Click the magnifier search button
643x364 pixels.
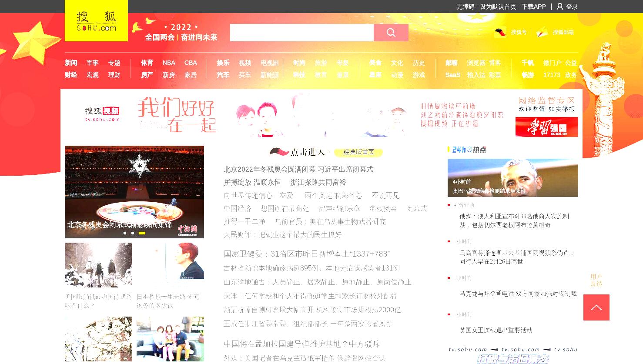coord(391,33)
